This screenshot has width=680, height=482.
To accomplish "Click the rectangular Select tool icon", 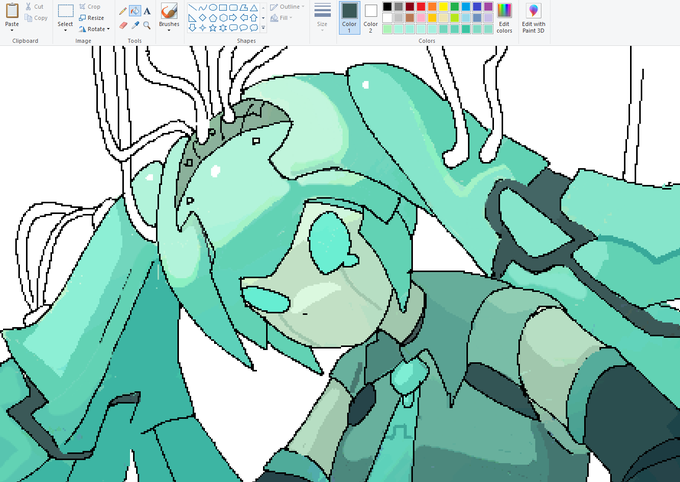I will [x=65, y=11].
